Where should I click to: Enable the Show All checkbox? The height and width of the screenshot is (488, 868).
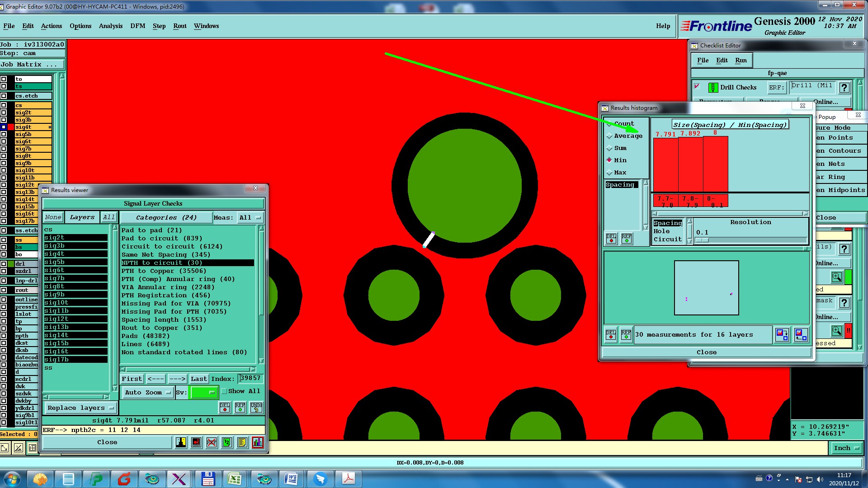pos(224,391)
